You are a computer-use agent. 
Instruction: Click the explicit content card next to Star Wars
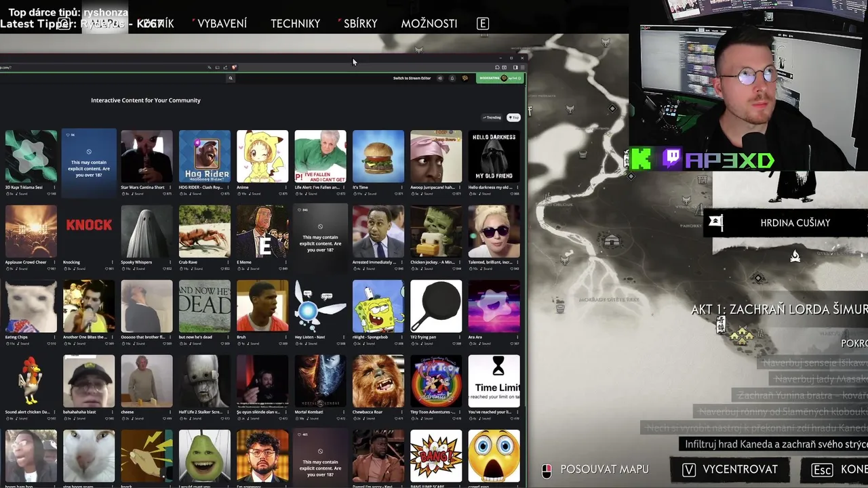click(89, 163)
